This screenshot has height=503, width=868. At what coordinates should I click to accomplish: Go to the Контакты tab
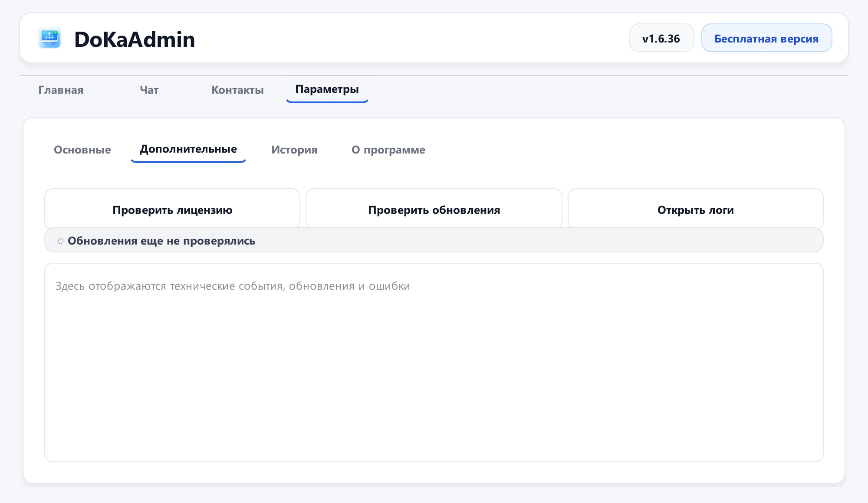tap(237, 90)
